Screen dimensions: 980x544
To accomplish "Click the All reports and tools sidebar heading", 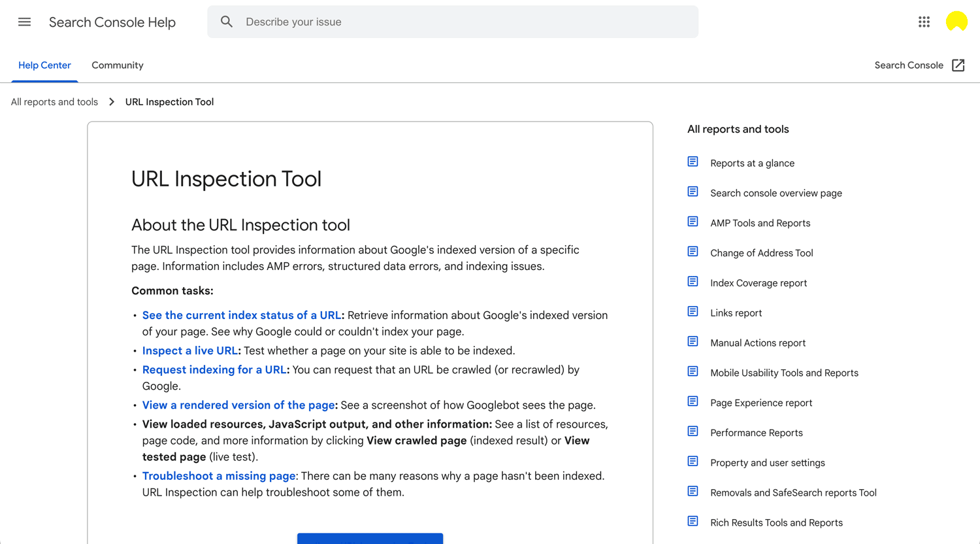I will (738, 129).
